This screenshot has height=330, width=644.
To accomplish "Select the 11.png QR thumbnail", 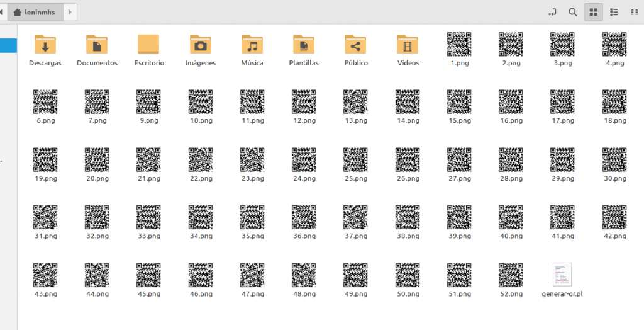I will tap(252, 102).
